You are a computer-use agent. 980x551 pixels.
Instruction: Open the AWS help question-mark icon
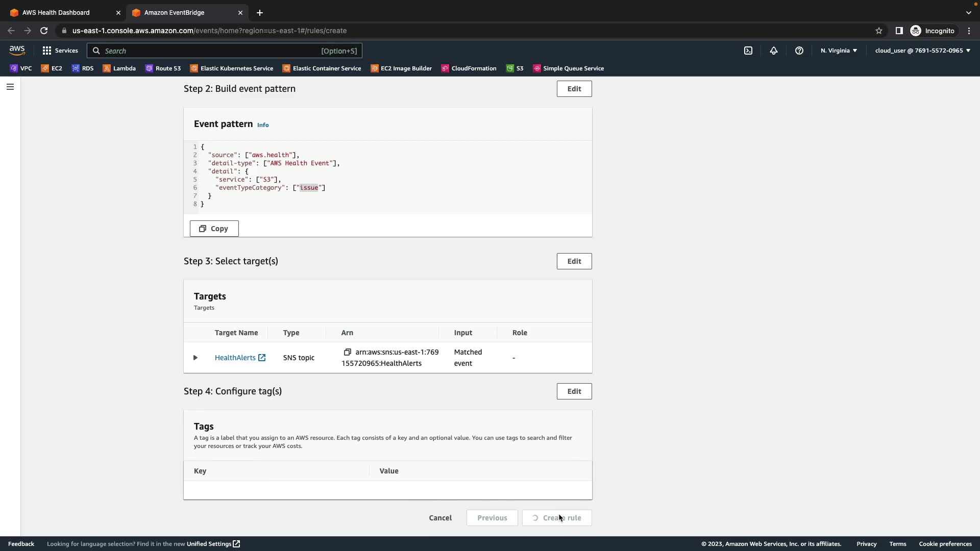click(x=799, y=51)
